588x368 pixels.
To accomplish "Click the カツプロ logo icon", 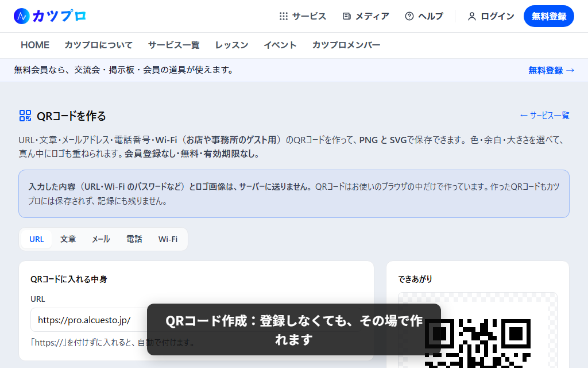I will 21,16.
